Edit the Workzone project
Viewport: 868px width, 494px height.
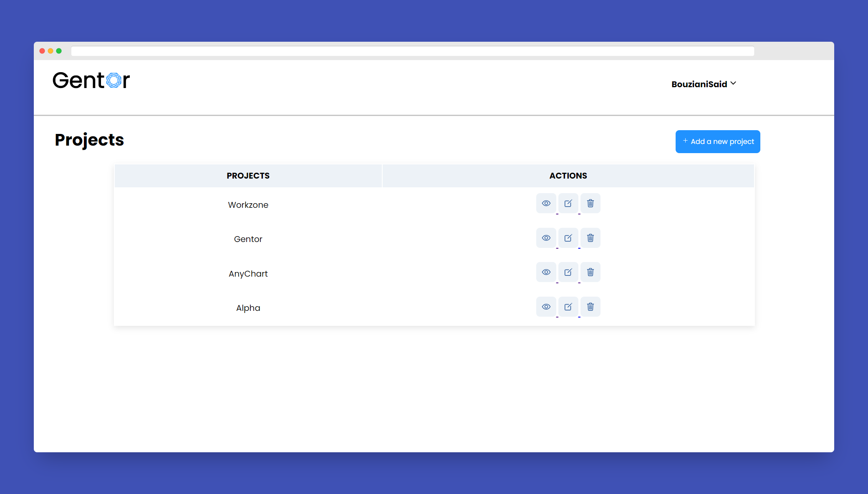pos(568,203)
